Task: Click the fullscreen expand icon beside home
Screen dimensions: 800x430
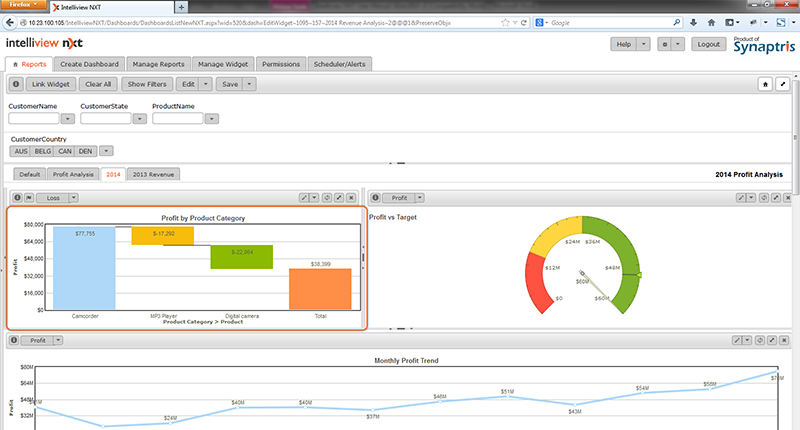Action: click(x=783, y=85)
